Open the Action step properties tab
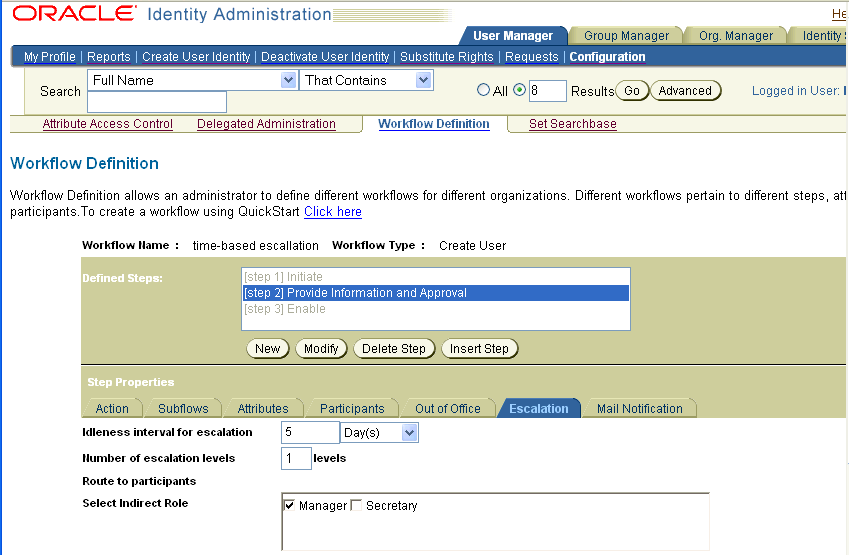The image size is (849, 555). point(112,408)
